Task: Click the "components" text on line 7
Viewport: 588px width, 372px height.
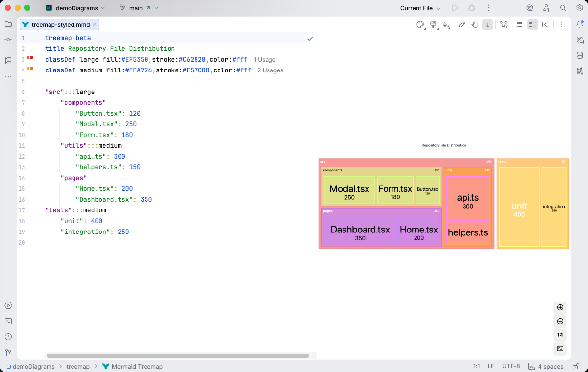Action: (x=83, y=103)
